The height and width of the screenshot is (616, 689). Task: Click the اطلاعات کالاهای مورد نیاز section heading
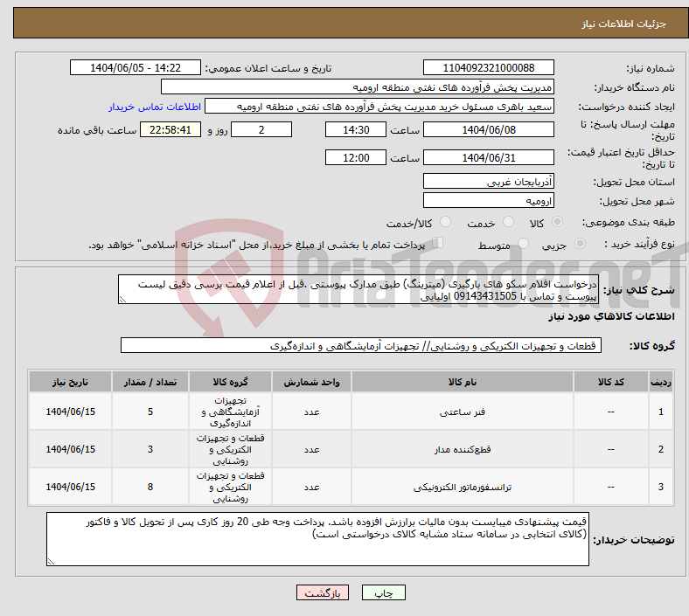pos(611,316)
